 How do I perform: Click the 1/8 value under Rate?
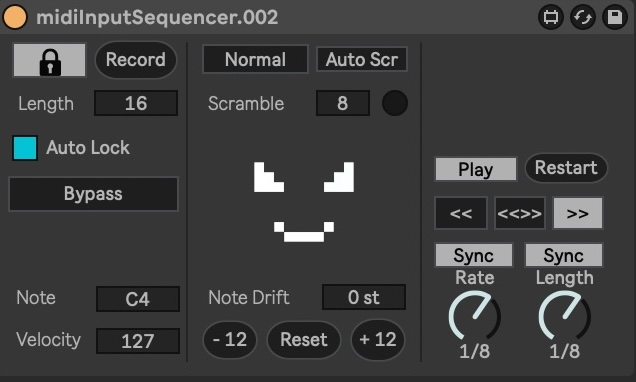(475, 351)
